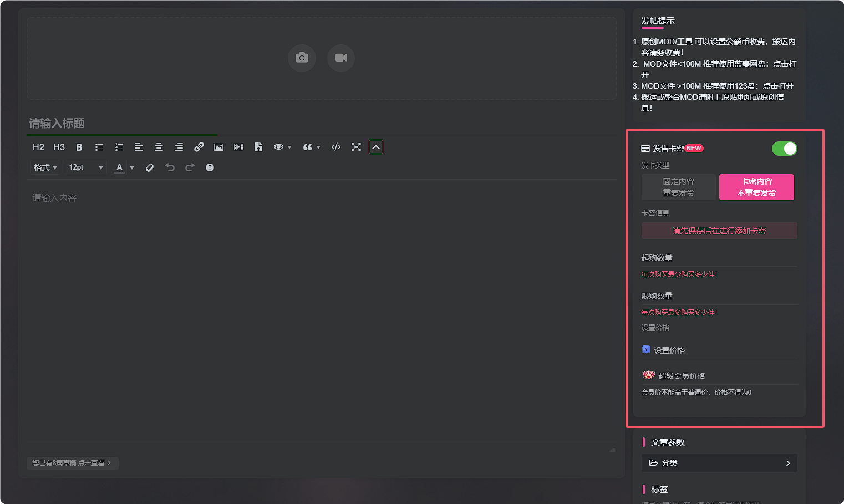Click the 文章参数 section heading
This screenshot has height=504, width=844.
668,442
